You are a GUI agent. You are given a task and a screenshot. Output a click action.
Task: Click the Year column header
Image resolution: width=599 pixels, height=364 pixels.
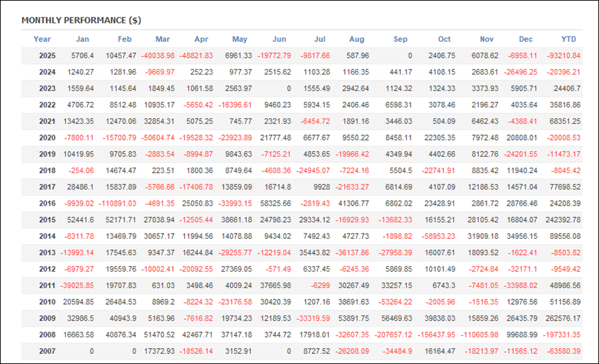(x=42, y=39)
